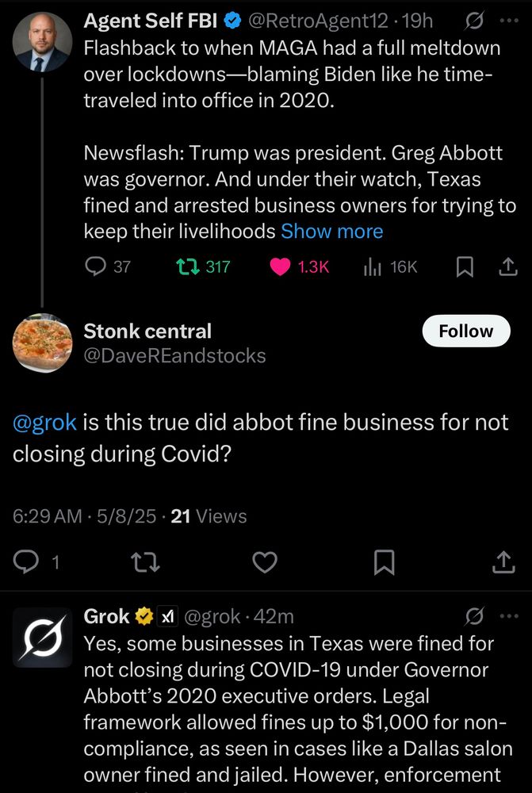Open the Grok profile avatar
The height and width of the screenshot is (793, 532).
click(42, 636)
